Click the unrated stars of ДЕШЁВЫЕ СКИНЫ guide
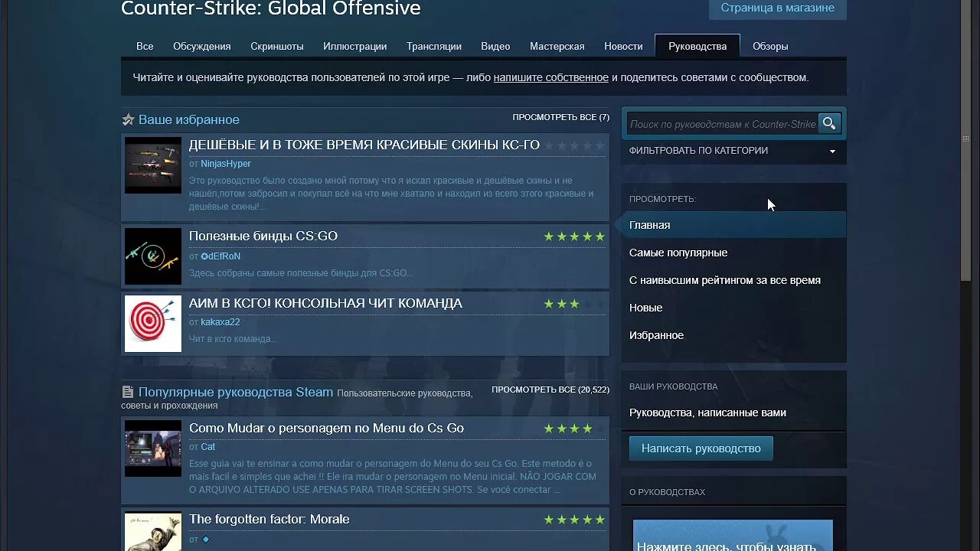Screen dimensions: 980x551 (x=574, y=145)
